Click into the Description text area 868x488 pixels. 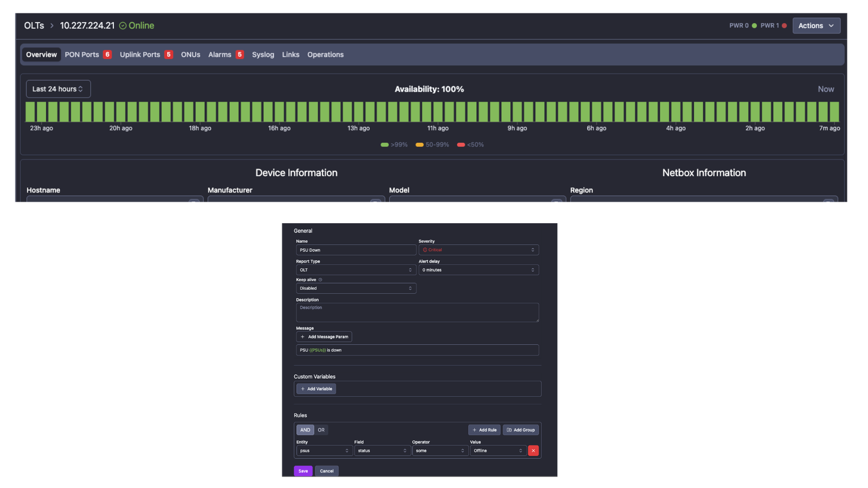point(417,312)
